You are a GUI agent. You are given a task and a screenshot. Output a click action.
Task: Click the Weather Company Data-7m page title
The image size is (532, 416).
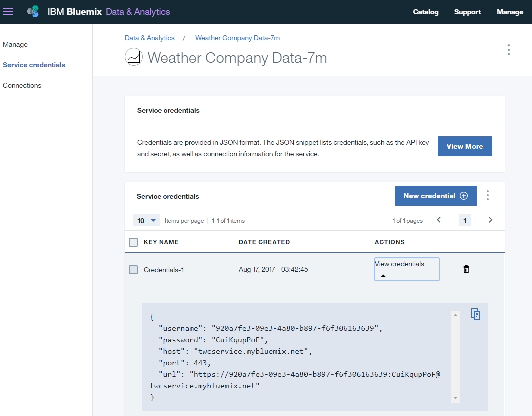(237, 58)
